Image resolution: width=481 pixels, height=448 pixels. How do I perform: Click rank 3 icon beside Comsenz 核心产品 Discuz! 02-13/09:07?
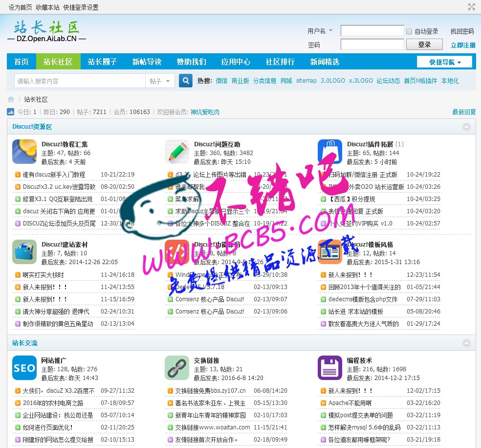170,299
